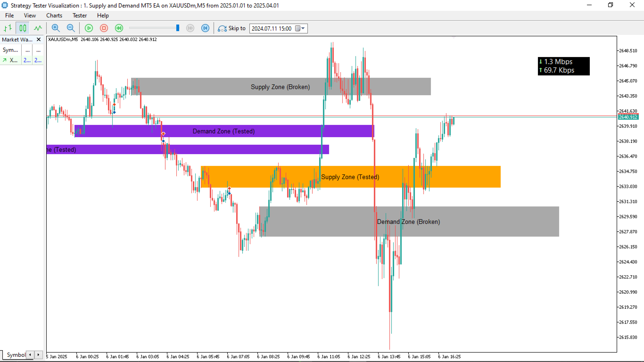644x362 pixels.
Task: Click the blue step-forward icon
Action: click(x=205, y=28)
